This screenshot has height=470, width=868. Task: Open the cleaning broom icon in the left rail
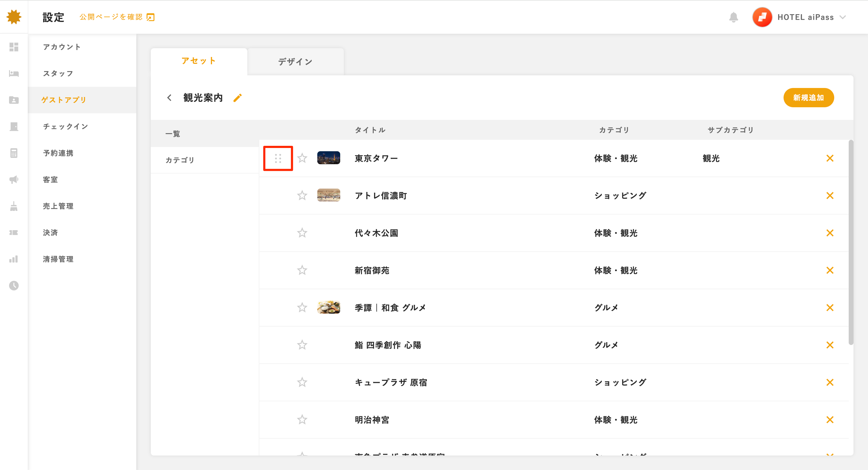click(14, 206)
